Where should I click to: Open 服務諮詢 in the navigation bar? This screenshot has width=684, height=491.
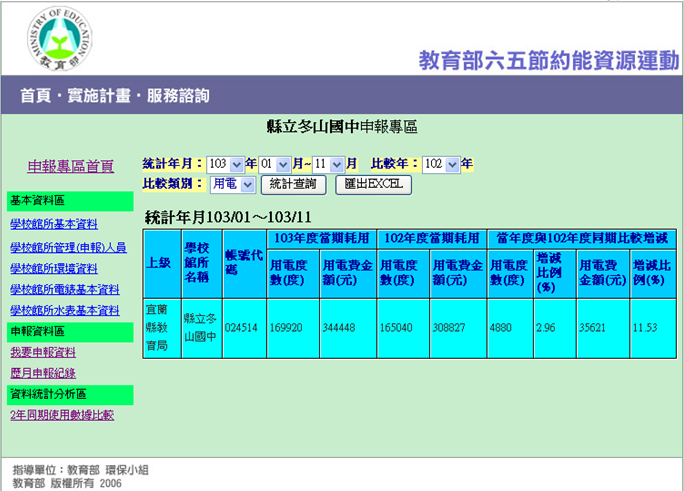[x=178, y=96]
